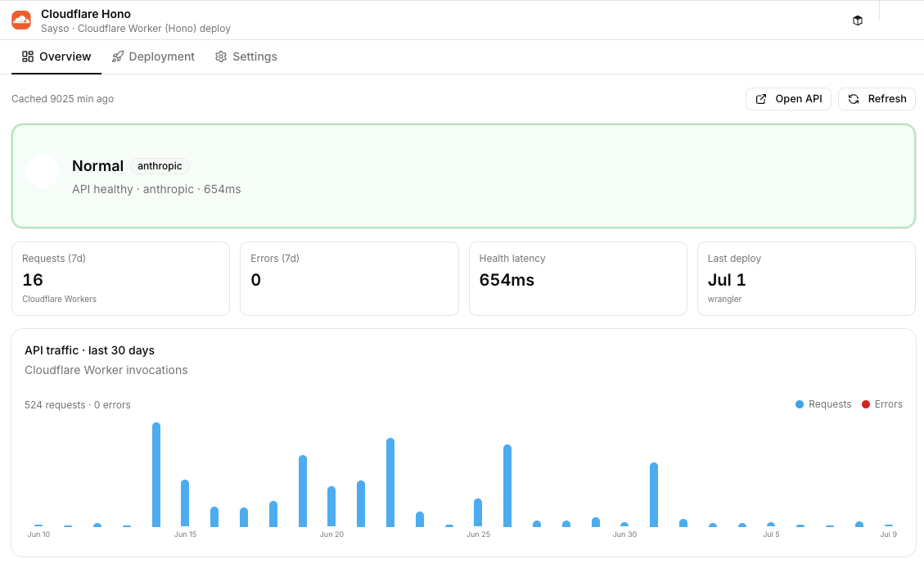Select the tall traffic bar above Jun 15

point(185,503)
